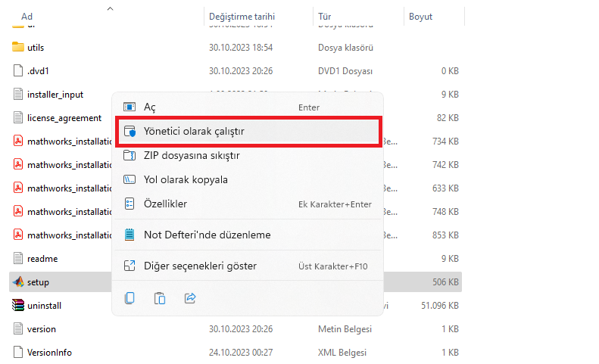Screen dimensions: 599x364
Task: Click the share icon in context menu
Action: point(190,298)
